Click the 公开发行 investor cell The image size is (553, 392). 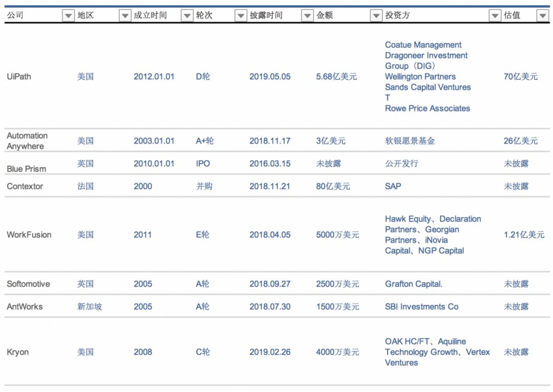402,164
